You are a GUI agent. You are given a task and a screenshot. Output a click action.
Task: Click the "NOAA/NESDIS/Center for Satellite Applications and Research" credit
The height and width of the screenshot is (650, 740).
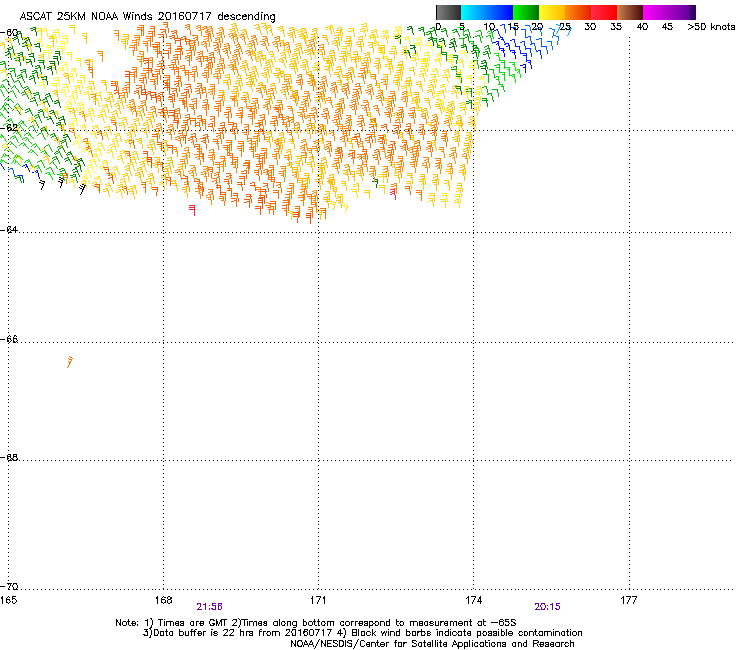432,644
